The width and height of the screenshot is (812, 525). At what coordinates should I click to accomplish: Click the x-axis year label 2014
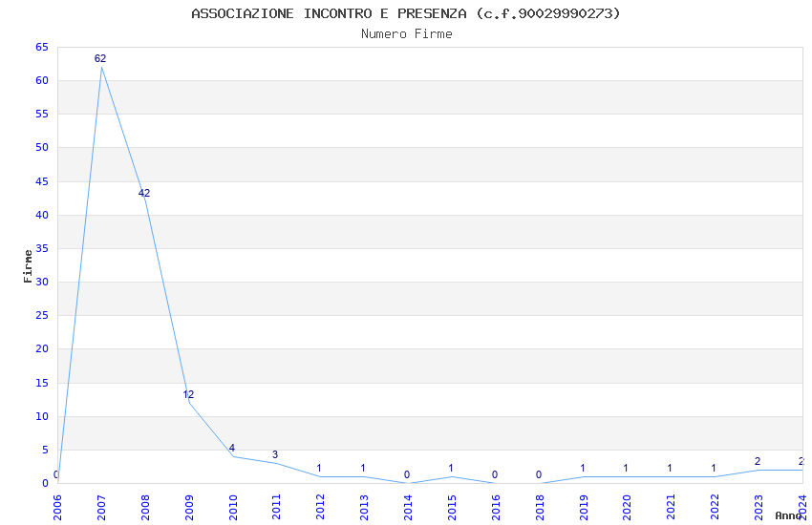[x=408, y=508]
